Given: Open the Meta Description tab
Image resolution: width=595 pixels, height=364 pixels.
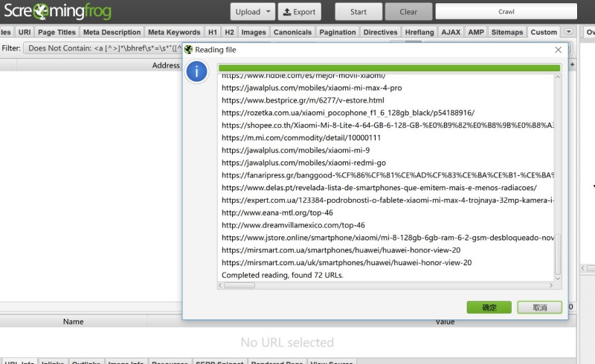Looking at the screenshot, I should pos(110,32).
